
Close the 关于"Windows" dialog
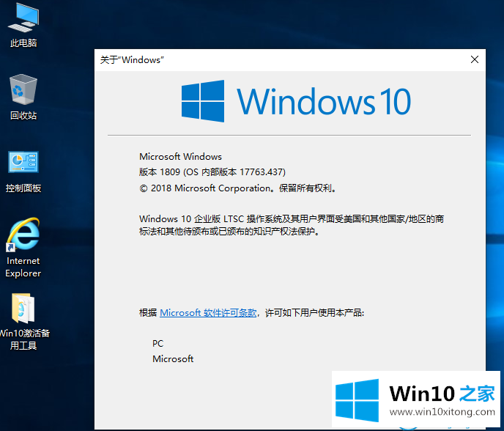475,59
